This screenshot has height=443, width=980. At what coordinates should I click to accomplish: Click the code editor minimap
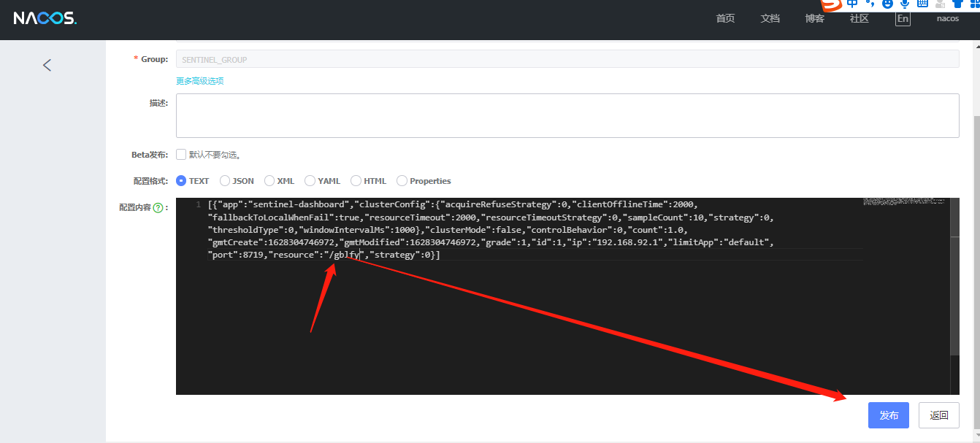[x=903, y=201]
